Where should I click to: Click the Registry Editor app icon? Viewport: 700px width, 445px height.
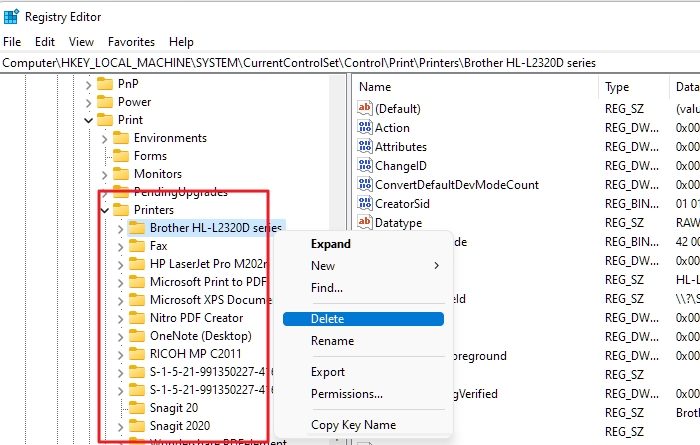(11, 17)
